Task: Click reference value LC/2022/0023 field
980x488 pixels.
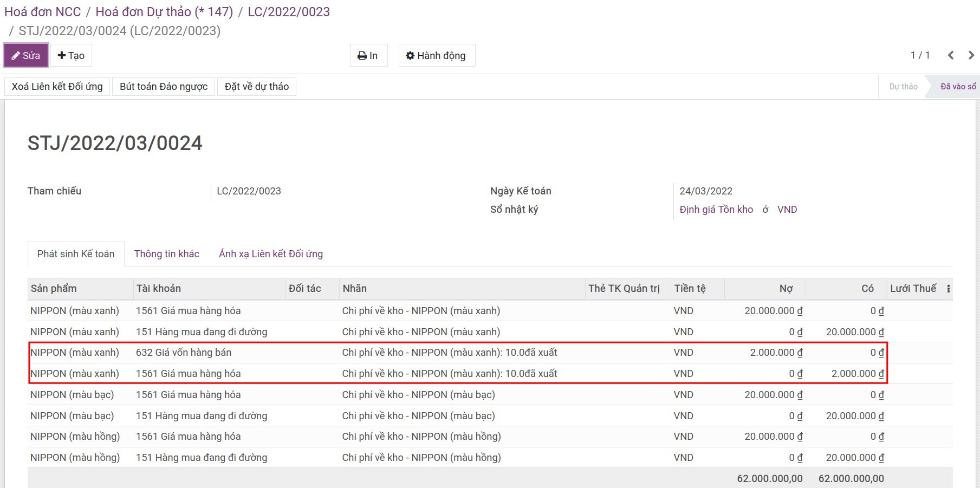Action: [249, 191]
